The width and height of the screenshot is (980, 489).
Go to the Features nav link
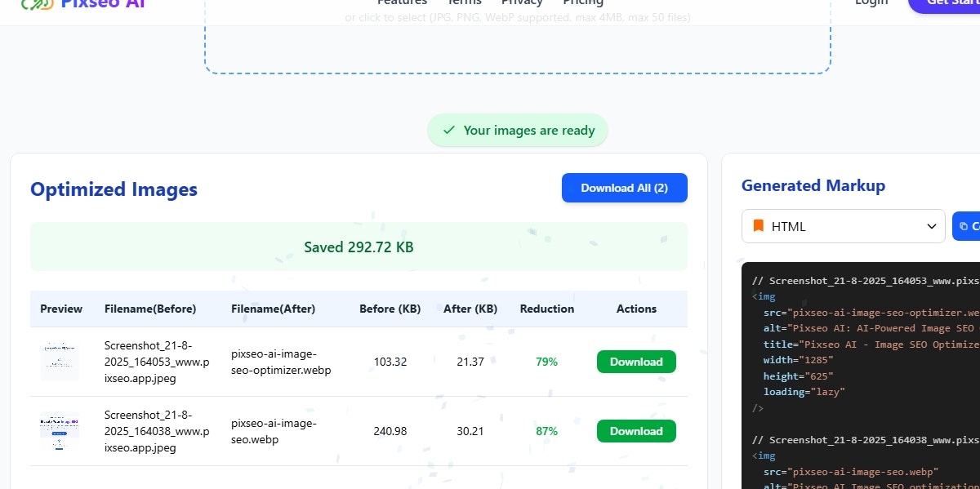[x=402, y=2]
